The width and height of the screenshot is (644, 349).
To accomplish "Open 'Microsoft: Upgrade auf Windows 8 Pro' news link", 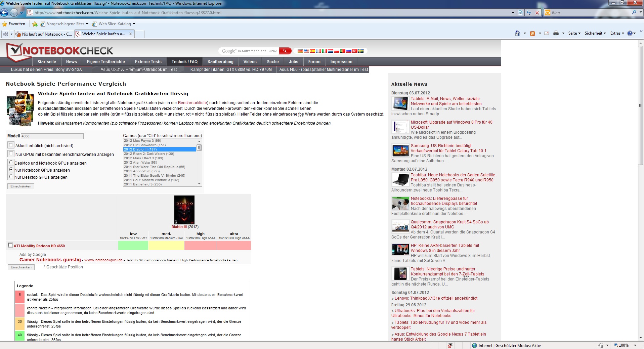I will 452,125.
